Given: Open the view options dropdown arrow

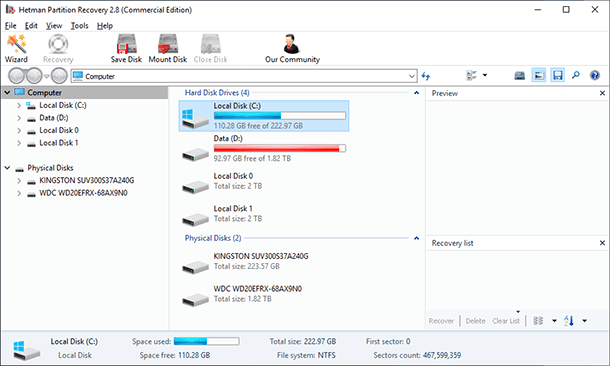Looking at the screenshot, I should (485, 75).
